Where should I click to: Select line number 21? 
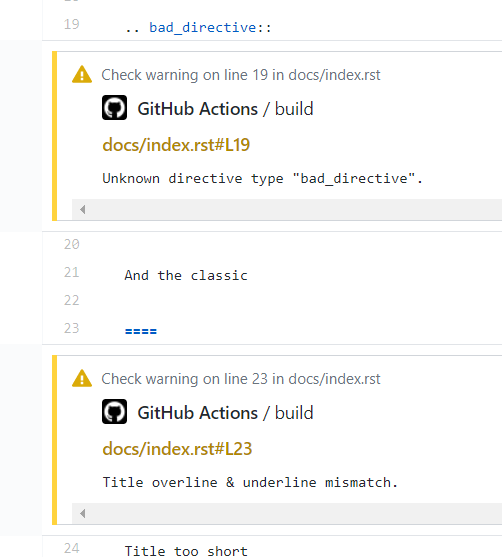coord(71,272)
